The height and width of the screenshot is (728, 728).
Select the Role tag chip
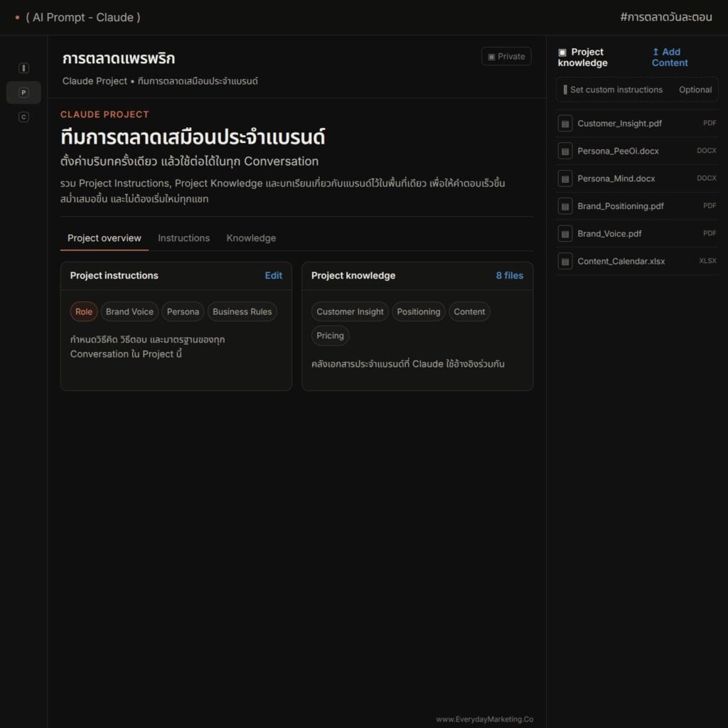[x=84, y=311]
